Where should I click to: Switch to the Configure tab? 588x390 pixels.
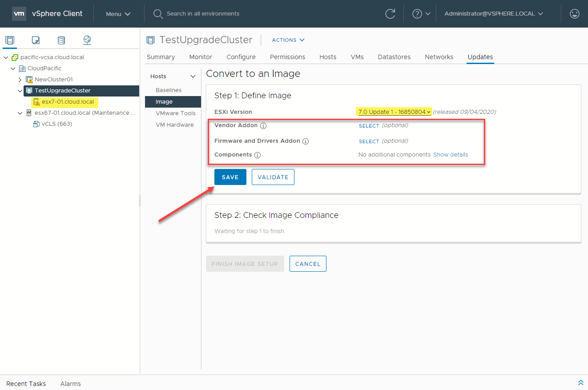(x=241, y=57)
